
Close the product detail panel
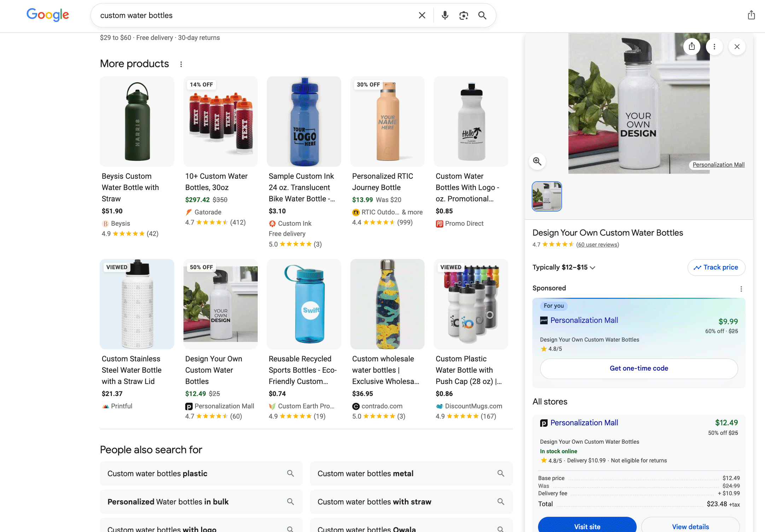click(x=737, y=46)
